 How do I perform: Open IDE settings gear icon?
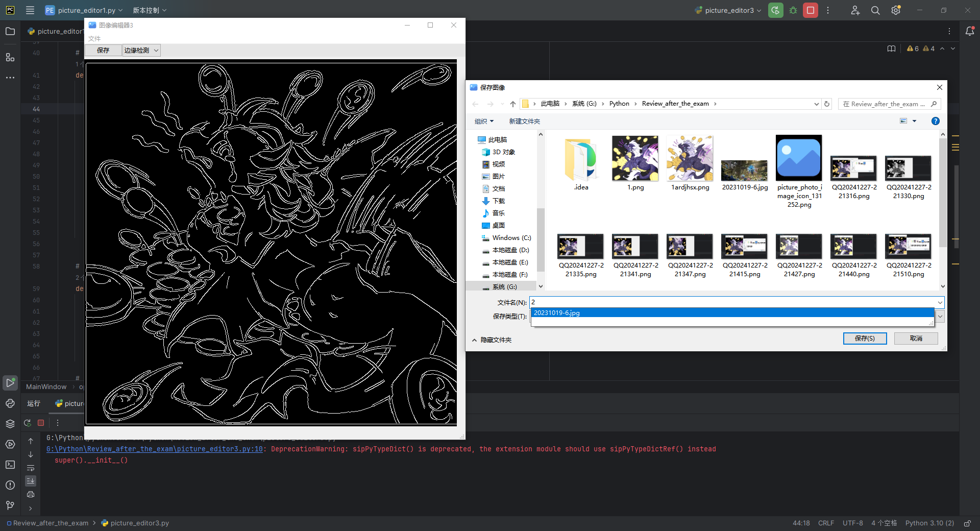click(896, 10)
